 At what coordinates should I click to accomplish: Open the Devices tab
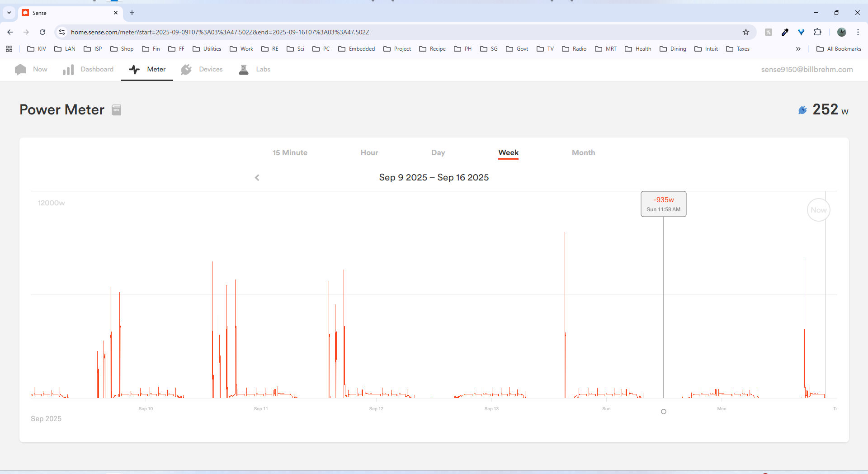coord(202,69)
